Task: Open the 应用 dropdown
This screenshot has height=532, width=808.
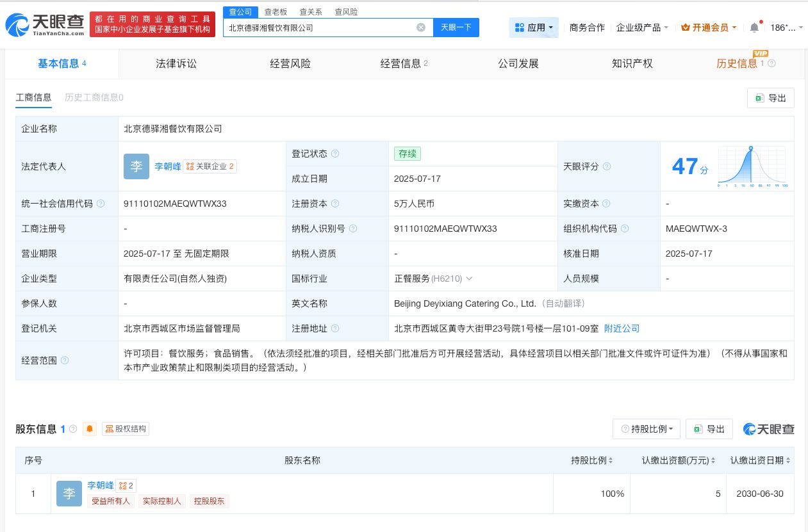Action: click(x=534, y=27)
